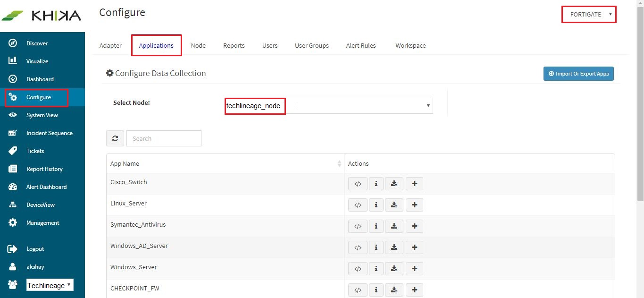Click the Symantec_Antivirus app name
The image size is (644, 298).
point(138,224)
